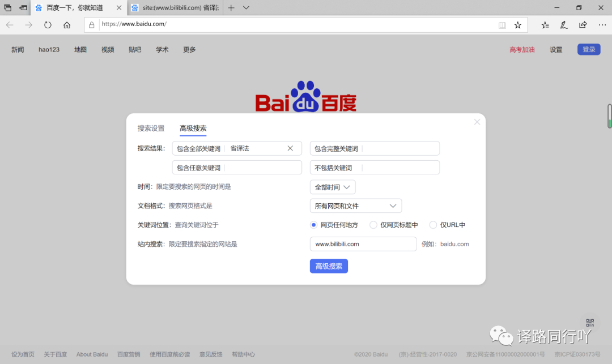Click 帮助中心 footer link

click(243, 354)
